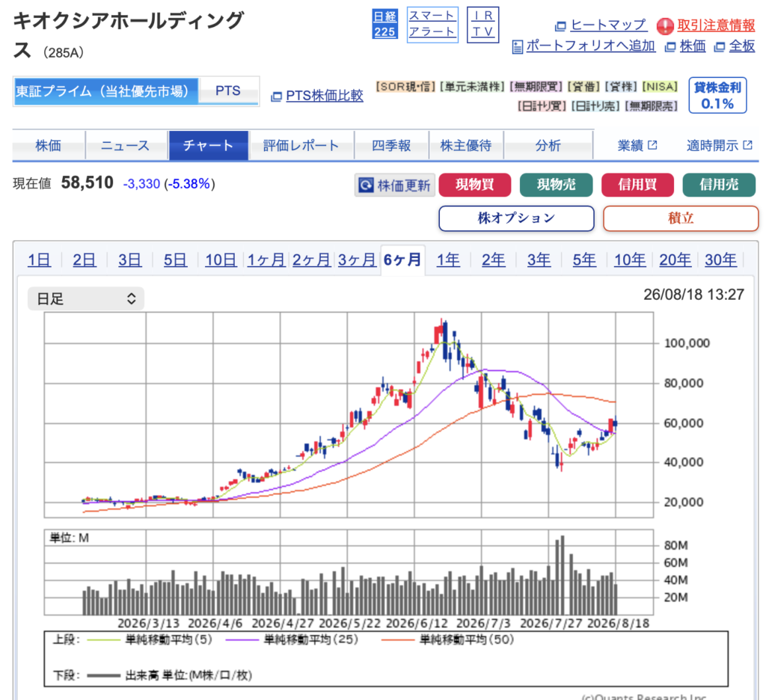This screenshot has height=700, width=766.
Task: Open the 日足 candle interval dropdown
Action: coord(86,299)
